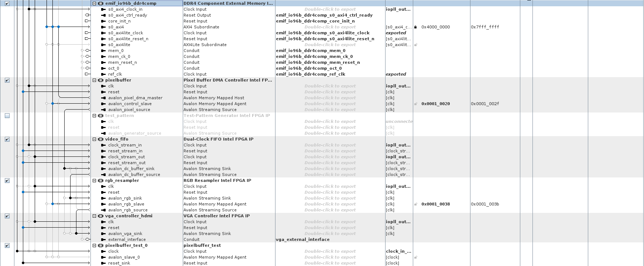The image size is (644, 266).
Task: Click the 0x7fff_ffff end address value
Action: (485, 27)
